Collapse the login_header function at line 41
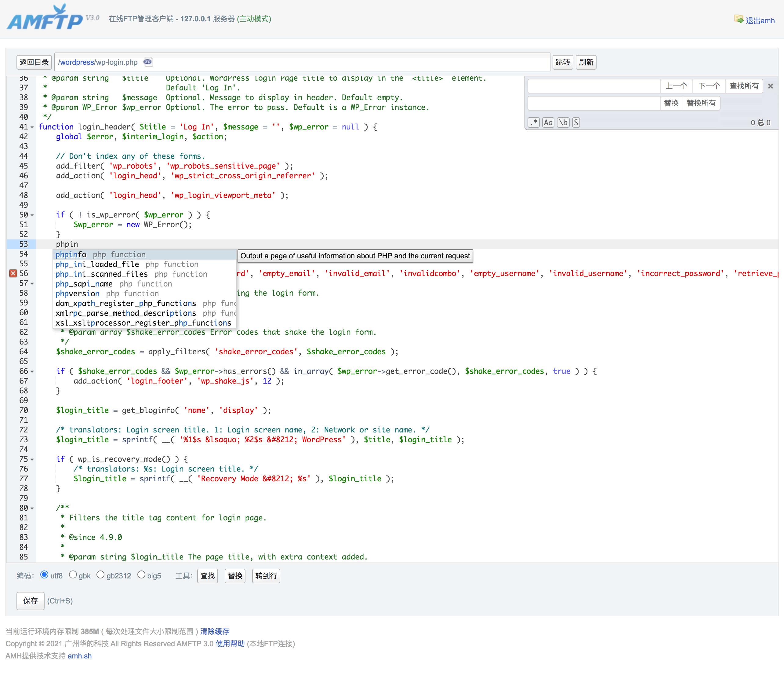 point(32,127)
